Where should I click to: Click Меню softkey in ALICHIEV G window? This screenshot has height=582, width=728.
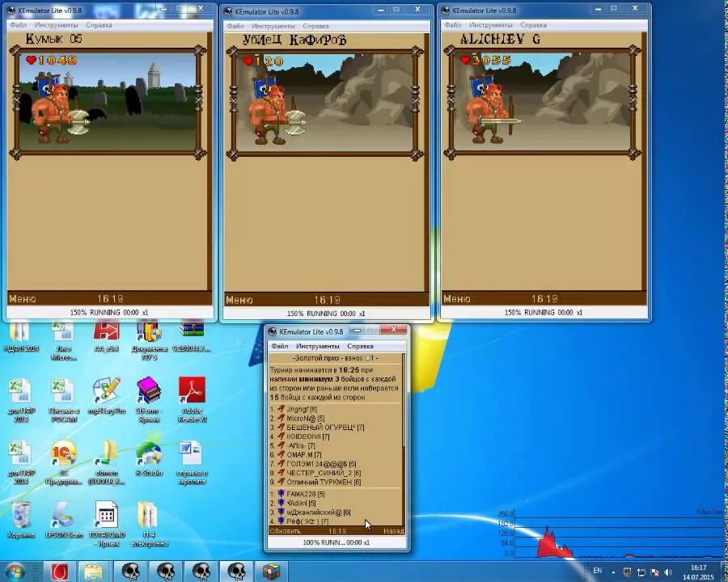[x=457, y=299]
